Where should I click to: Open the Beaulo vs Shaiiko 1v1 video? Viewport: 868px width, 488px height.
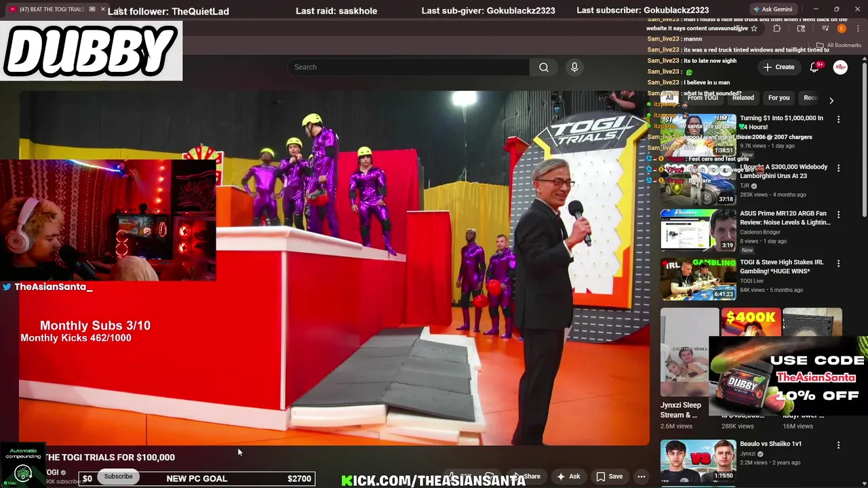click(770, 444)
